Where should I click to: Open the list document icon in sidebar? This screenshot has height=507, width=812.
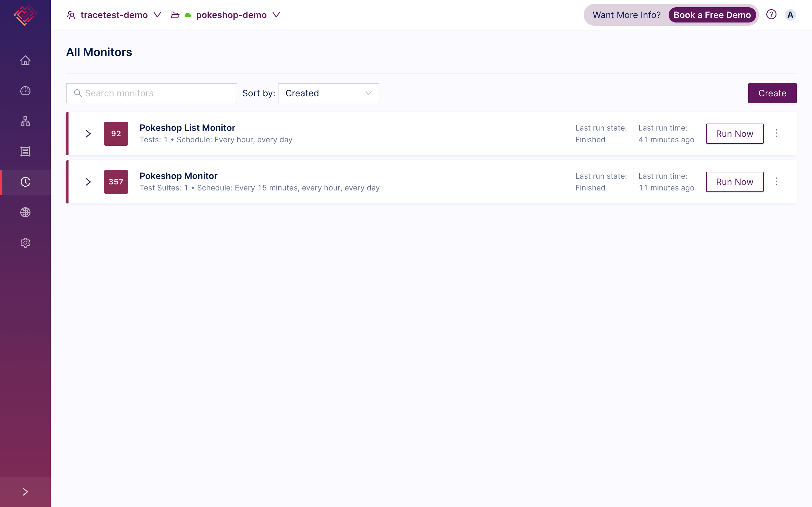[25, 151]
